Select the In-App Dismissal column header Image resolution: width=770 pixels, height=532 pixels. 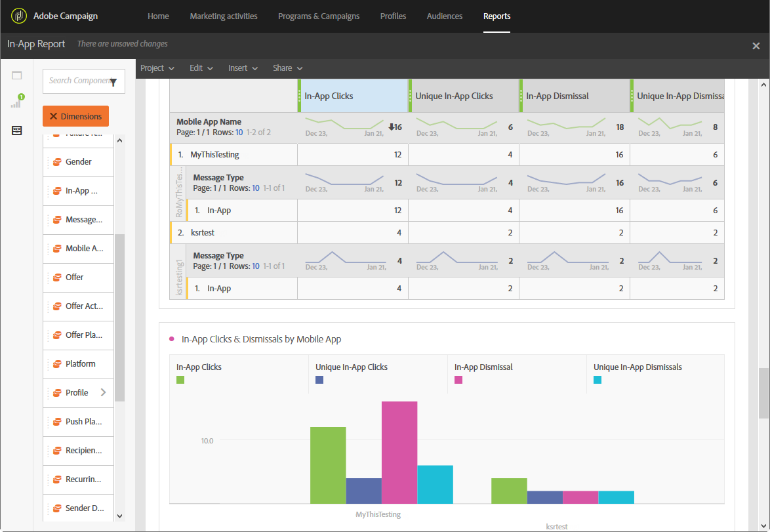[x=575, y=96]
